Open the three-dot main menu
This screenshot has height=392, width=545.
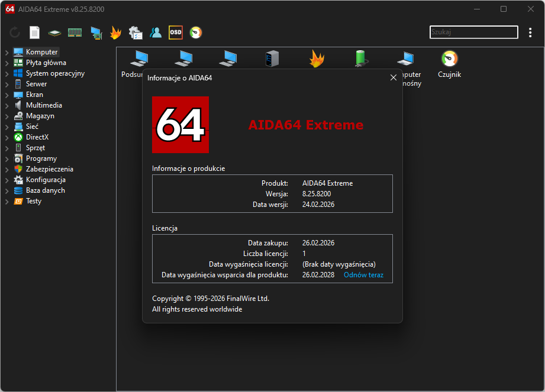tap(530, 33)
